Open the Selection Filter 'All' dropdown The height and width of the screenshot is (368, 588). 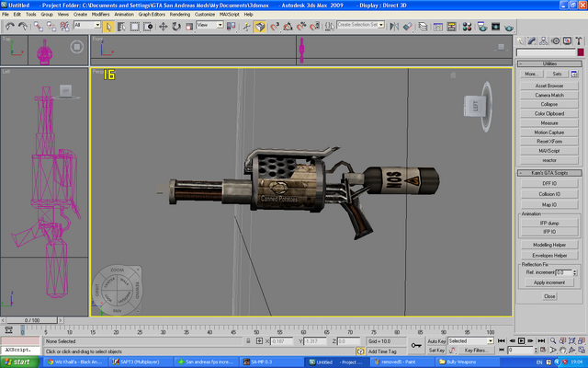(x=87, y=25)
